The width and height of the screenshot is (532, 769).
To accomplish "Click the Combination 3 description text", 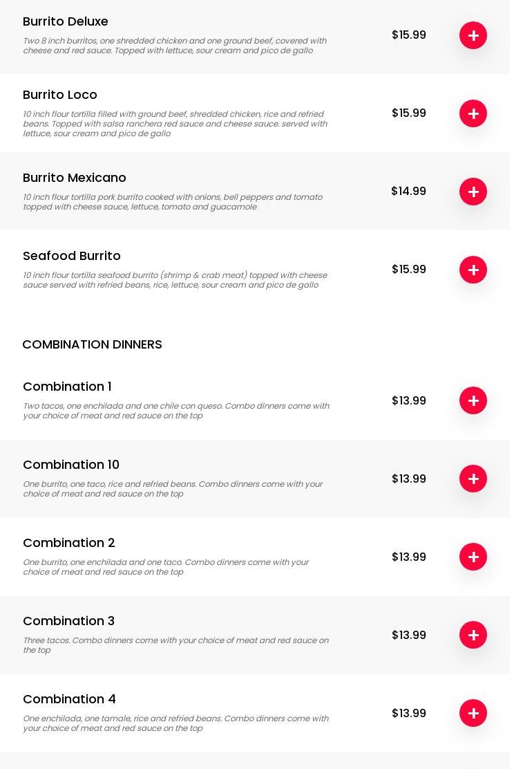I will pyautogui.click(x=175, y=645).
